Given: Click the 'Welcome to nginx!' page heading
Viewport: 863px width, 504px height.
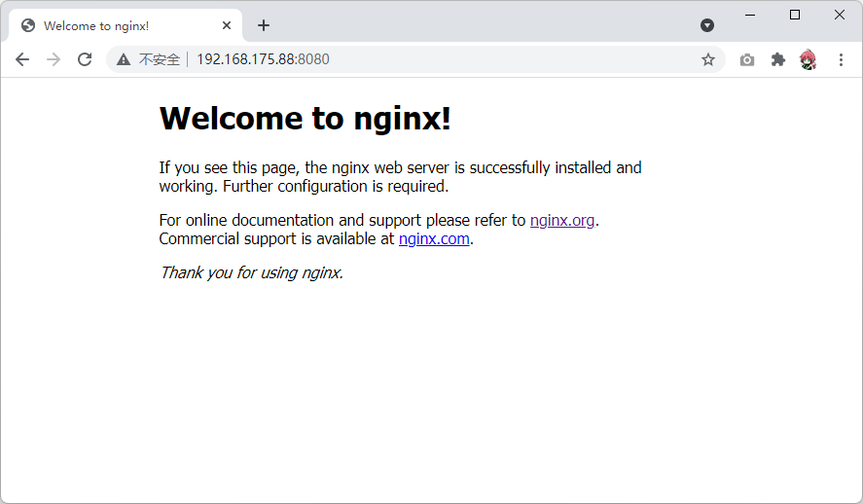Looking at the screenshot, I should 305,118.
